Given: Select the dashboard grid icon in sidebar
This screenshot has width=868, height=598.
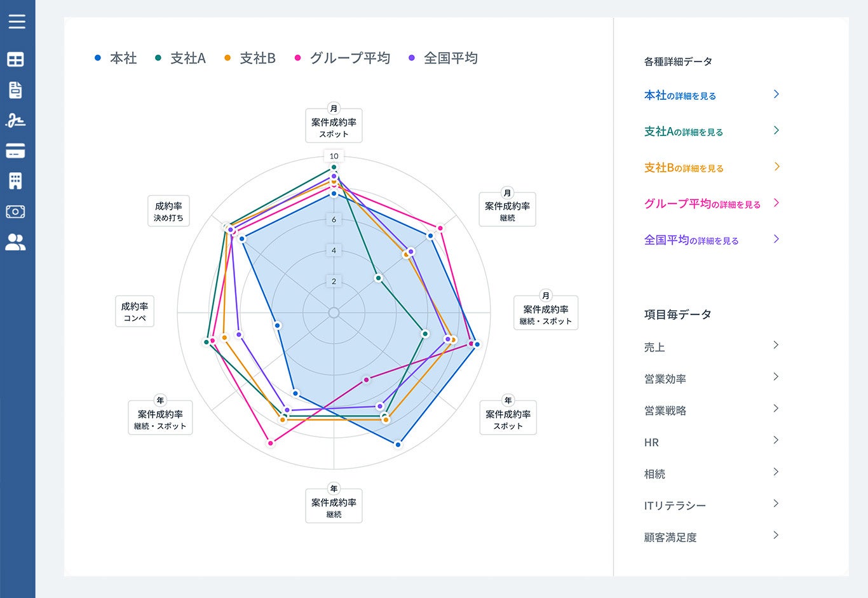Looking at the screenshot, I should pos(16,59).
